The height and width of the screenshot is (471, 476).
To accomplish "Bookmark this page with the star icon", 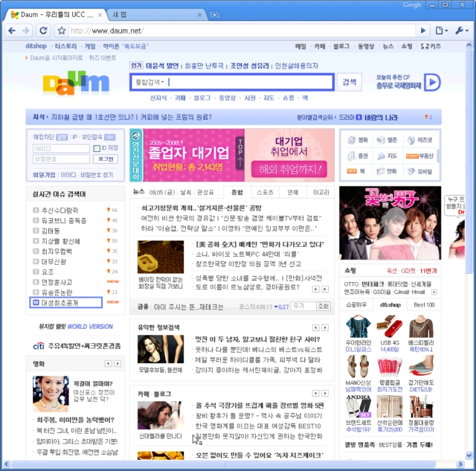I will [x=62, y=31].
